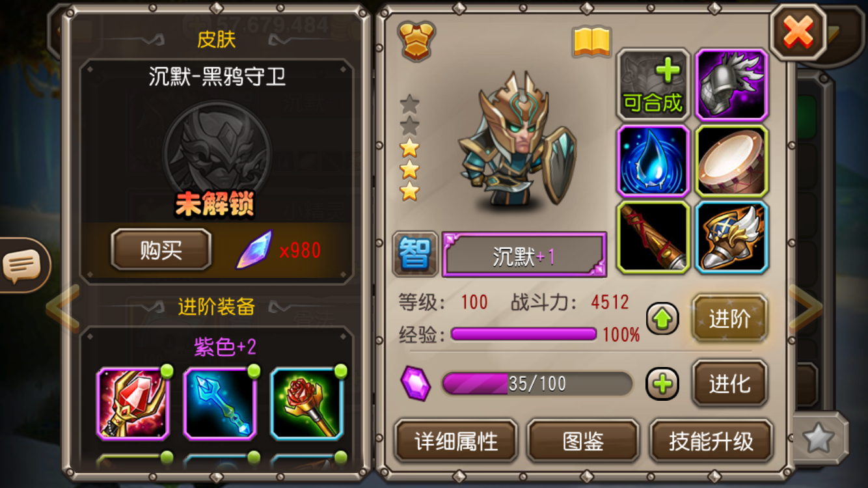This screenshot has height=488, width=868.
Task: Click the 购买 buy skin button
Action: 161,250
